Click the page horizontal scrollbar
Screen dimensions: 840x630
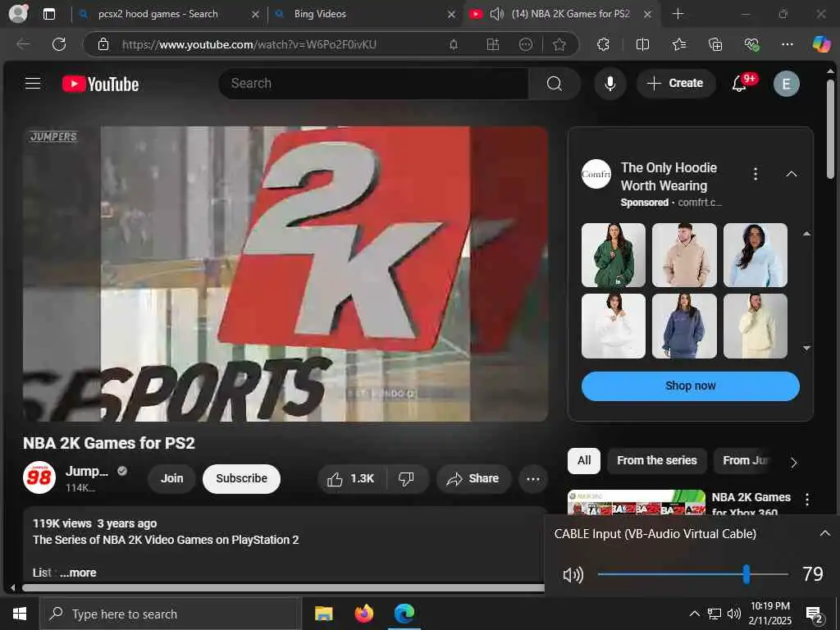pos(283,587)
